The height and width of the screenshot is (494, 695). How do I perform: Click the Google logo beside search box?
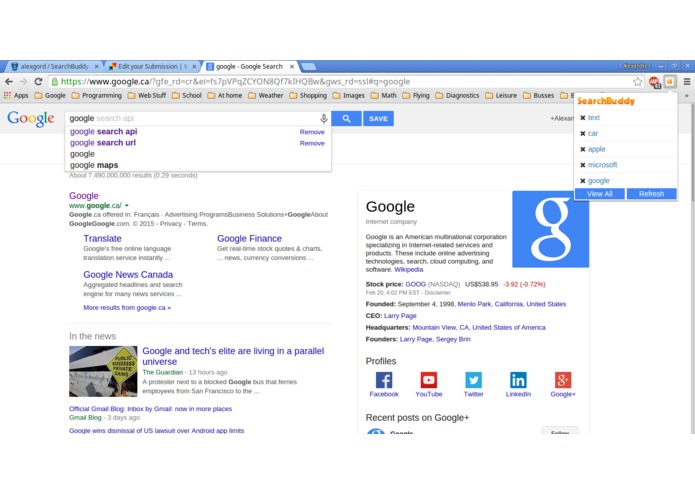[x=31, y=119]
